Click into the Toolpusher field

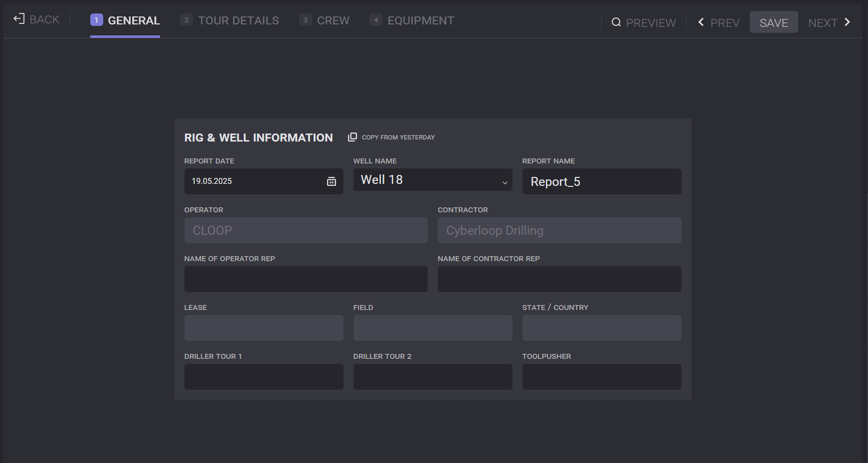[601, 377]
